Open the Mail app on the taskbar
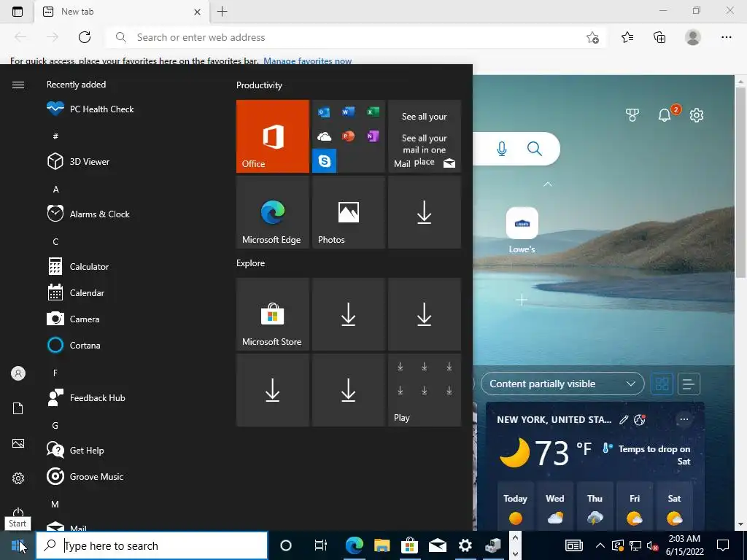The height and width of the screenshot is (560, 747). pyautogui.click(x=438, y=545)
